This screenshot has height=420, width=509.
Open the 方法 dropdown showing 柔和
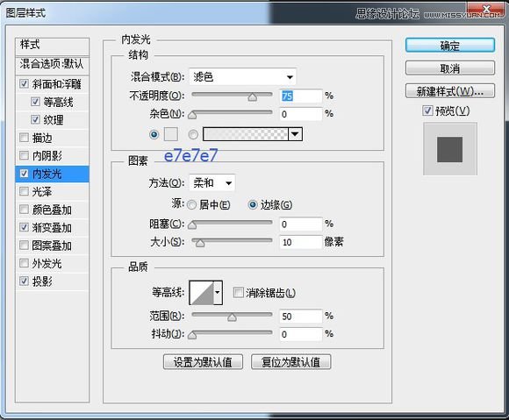(212, 183)
